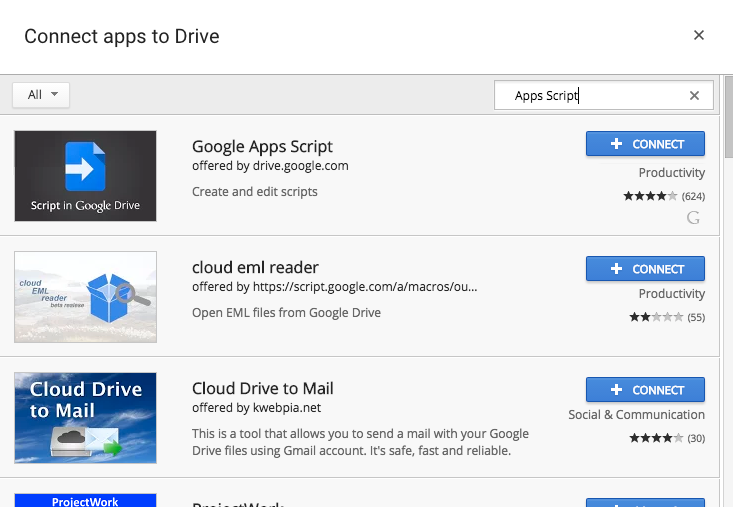Viewport: 733px width, 507px height.
Task: Click the (624) review count
Action: click(693, 196)
